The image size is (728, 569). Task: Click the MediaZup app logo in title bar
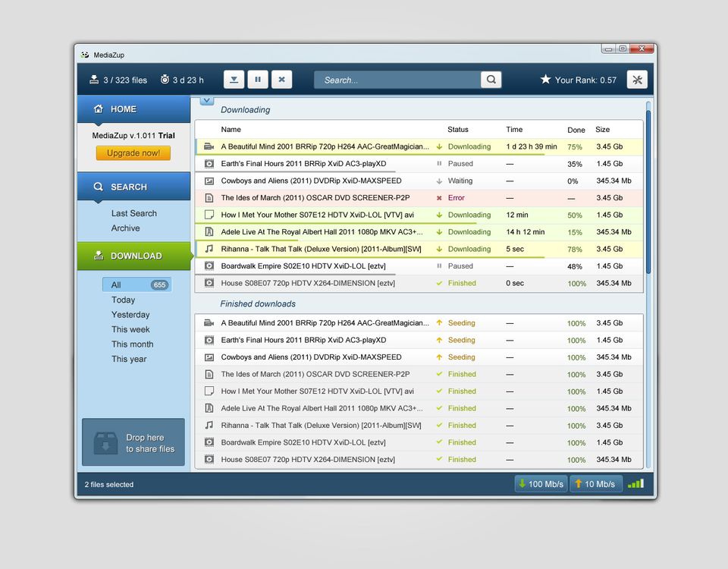pos(84,55)
